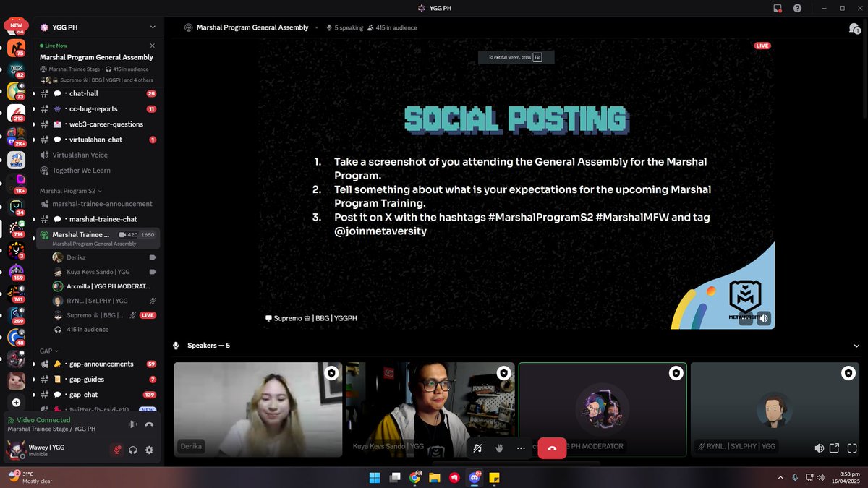This screenshot has width=868, height=488.
Task: Open server with 761 badge in sidebar
Action: pyautogui.click(x=16, y=294)
